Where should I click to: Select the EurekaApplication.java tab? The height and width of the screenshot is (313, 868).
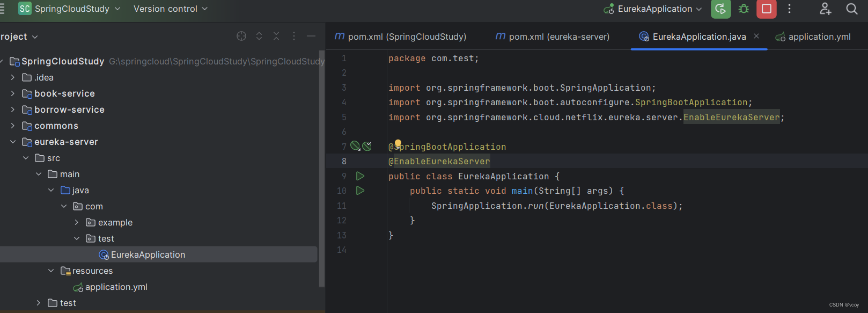pyautogui.click(x=699, y=37)
